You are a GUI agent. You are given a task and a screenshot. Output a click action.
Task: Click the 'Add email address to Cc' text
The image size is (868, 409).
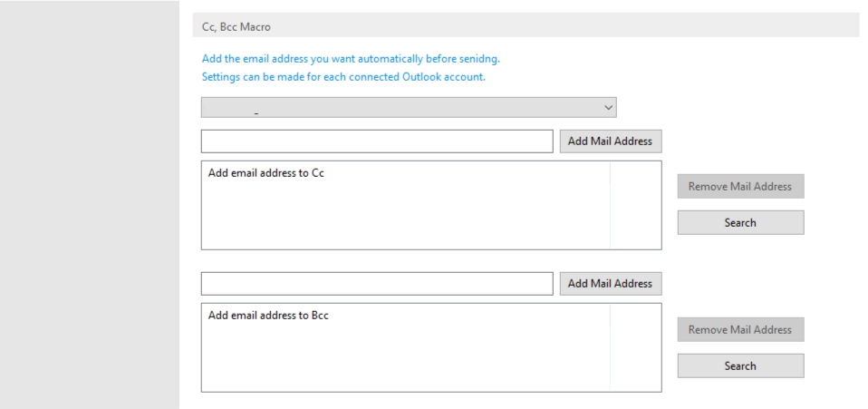tap(265, 173)
